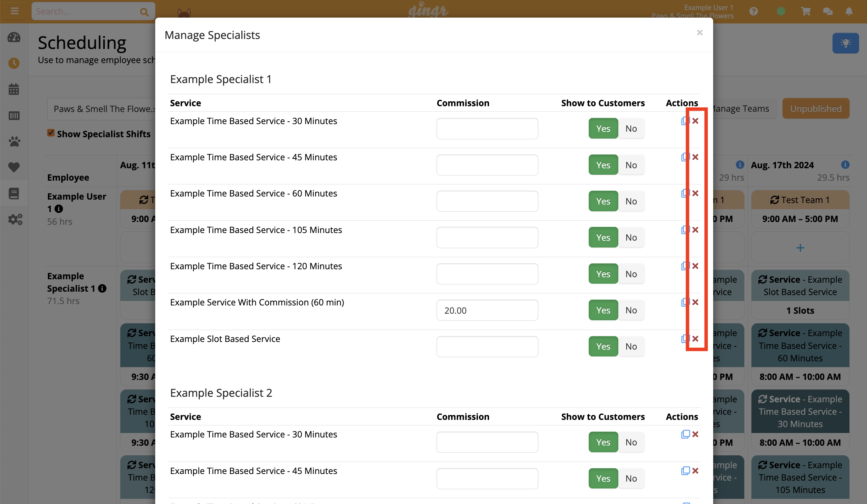Screen dimensions: 867x504
Task: Open the hamburger navigation menu
Action: click(14, 10)
